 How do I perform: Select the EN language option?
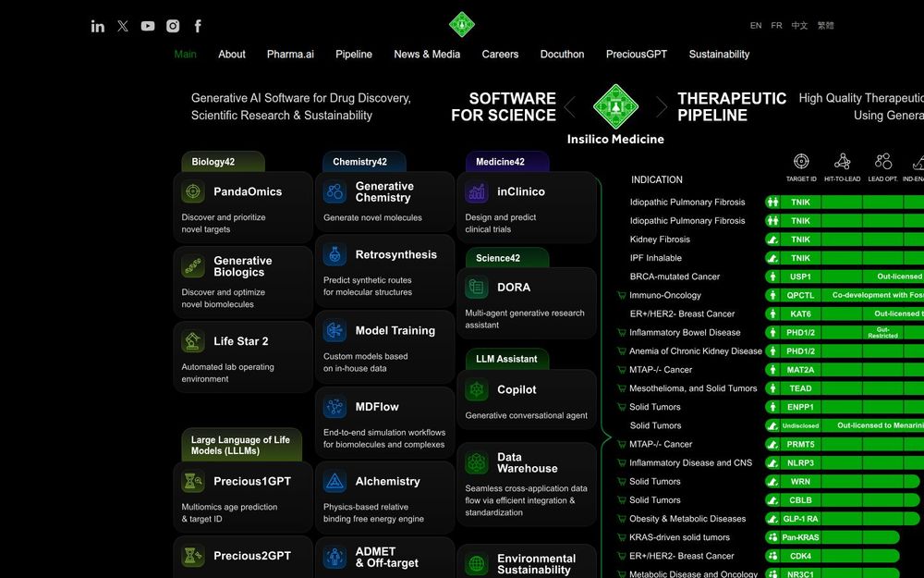[755, 25]
